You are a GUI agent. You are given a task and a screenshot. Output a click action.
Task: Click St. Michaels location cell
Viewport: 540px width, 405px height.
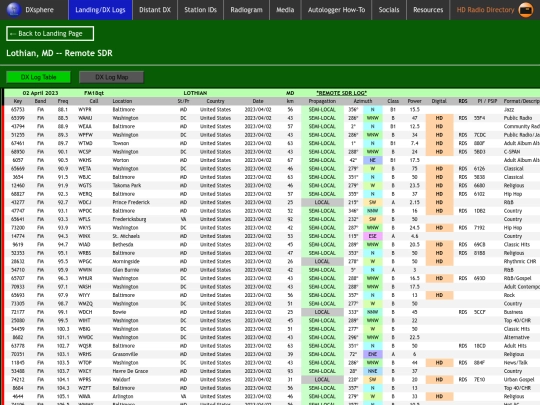(126, 236)
